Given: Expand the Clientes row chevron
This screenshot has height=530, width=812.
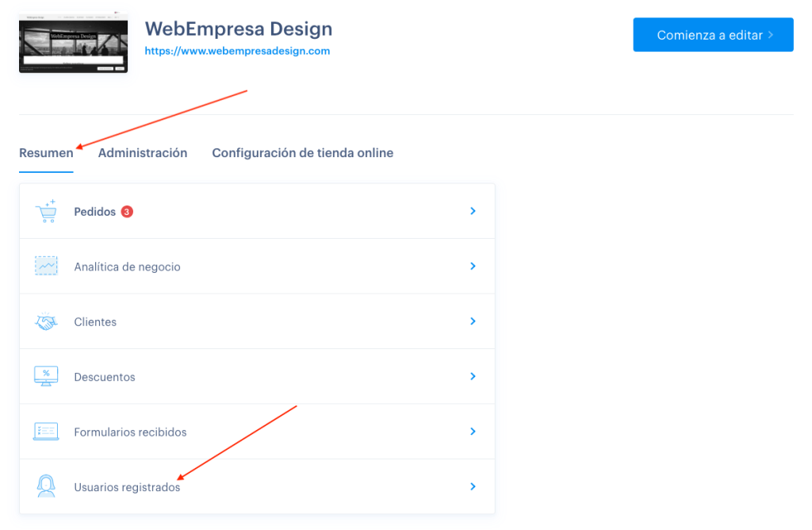Looking at the screenshot, I should 473,321.
